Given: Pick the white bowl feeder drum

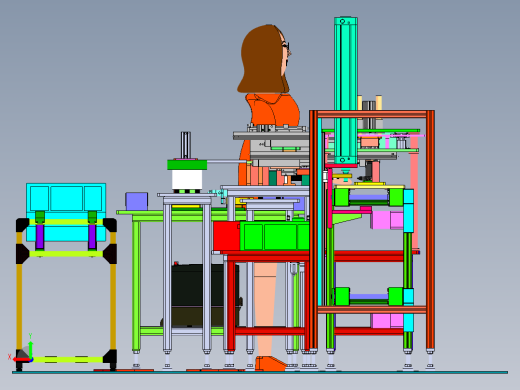Looking at the screenshot, I should pyautogui.click(x=187, y=180).
